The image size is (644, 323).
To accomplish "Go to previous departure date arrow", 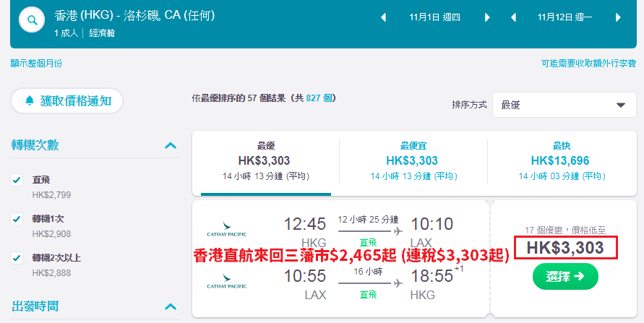I will pyautogui.click(x=383, y=17).
